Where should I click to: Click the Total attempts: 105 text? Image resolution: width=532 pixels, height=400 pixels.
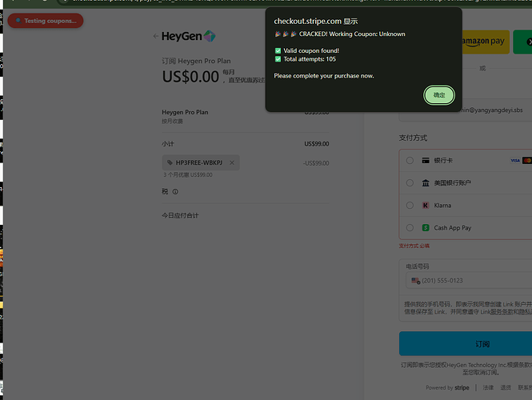310,59
